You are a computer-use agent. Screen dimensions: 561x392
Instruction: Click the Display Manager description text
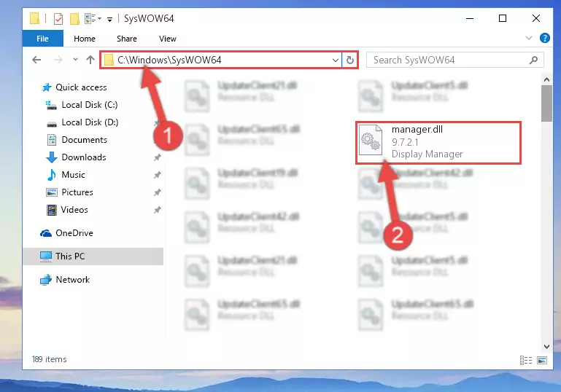point(427,154)
